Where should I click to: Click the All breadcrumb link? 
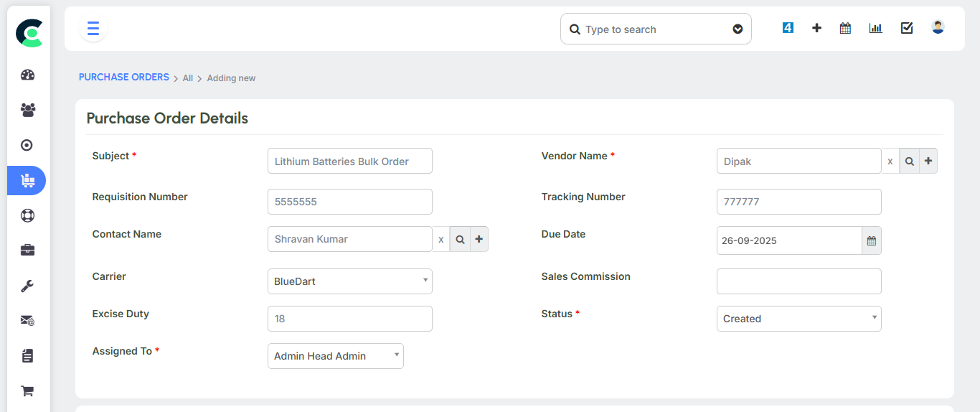[x=188, y=78]
